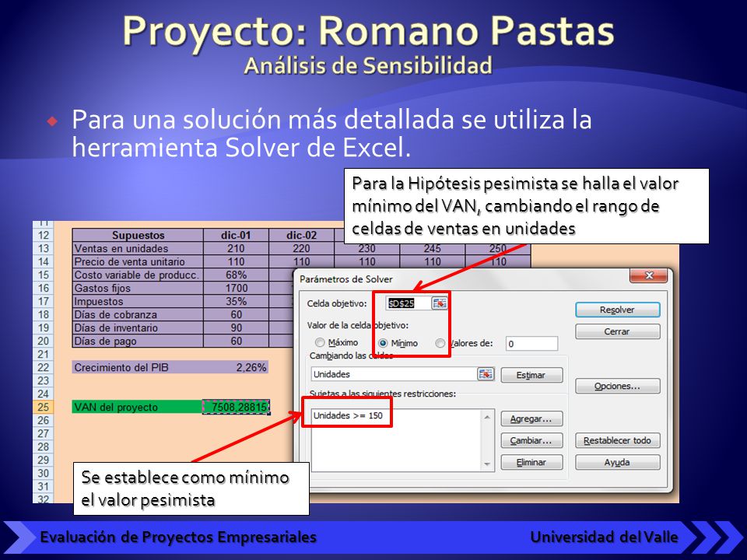Screen dimensions: 747x560
Task: Click the Supuestos header cell
Action: pos(138,235)
